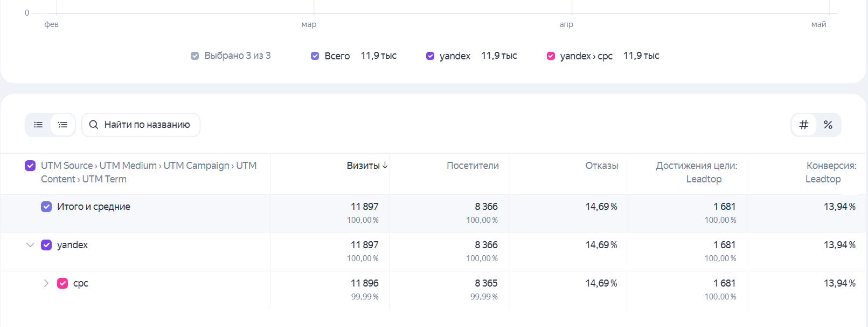Select percent % display mode
Viewport: 868px width, 327px height.
coord(828,125)
